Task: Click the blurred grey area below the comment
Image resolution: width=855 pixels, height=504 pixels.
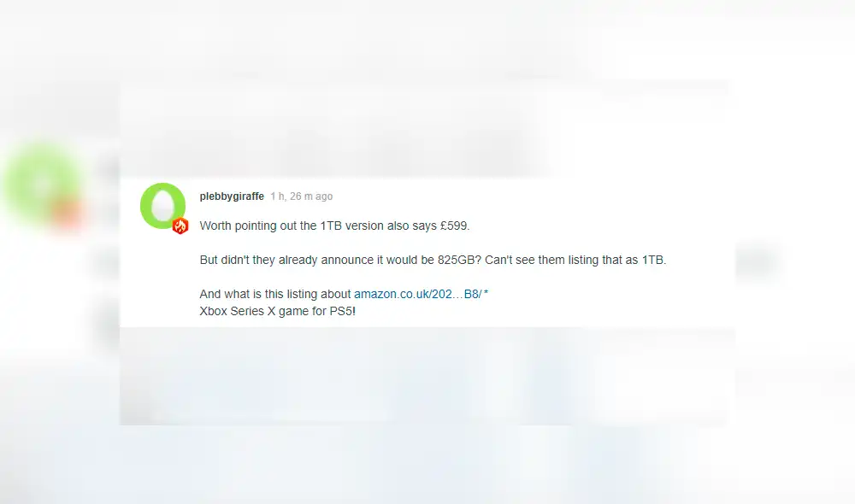Action: point(427,376)
